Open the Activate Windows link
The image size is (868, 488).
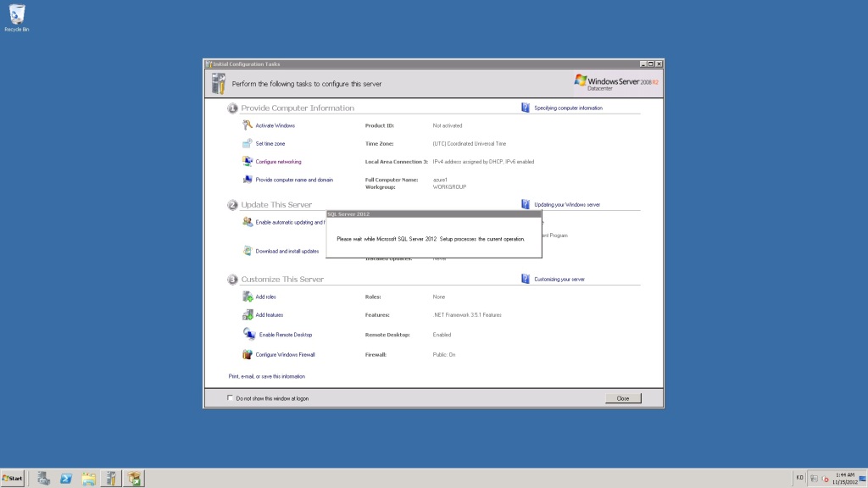(275, 125)
